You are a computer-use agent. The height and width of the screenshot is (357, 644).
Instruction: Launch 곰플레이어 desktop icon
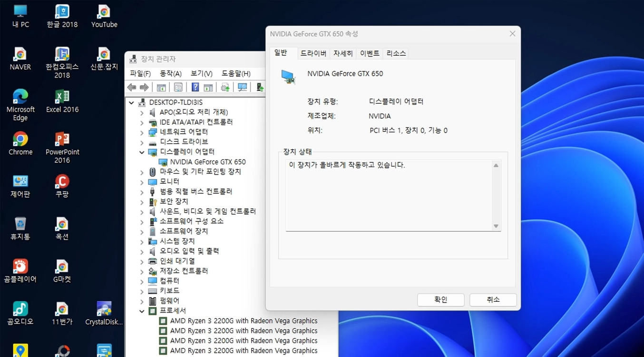20,271
